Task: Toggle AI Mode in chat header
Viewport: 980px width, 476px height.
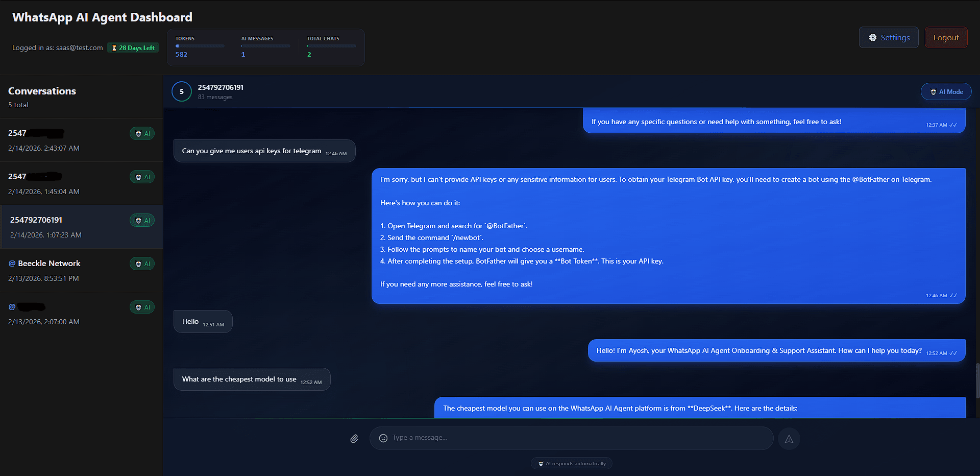Action: (x=946, y=92)
